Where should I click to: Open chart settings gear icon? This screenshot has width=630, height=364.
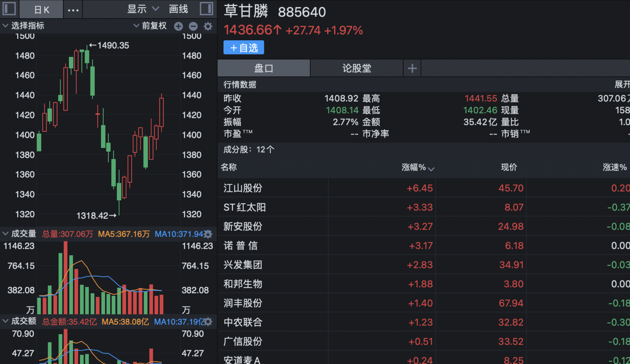(208, 26)
